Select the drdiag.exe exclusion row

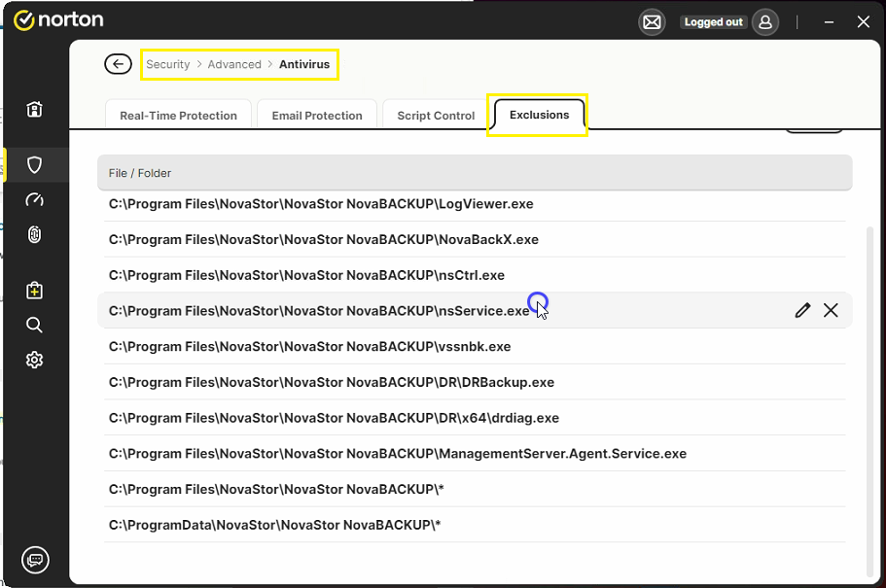point(475,417)
